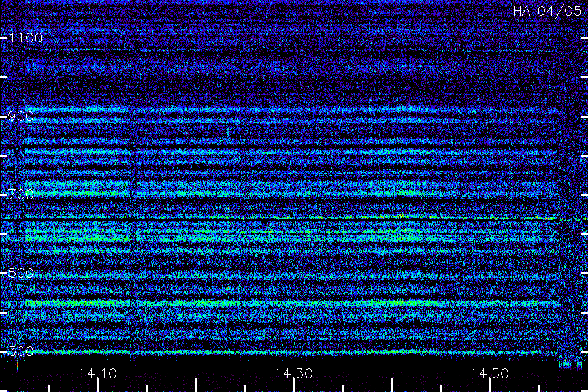This screenshot has height=392, width=588.
Task: Click the tick mark below 14:10
Action: click(98, 385)
